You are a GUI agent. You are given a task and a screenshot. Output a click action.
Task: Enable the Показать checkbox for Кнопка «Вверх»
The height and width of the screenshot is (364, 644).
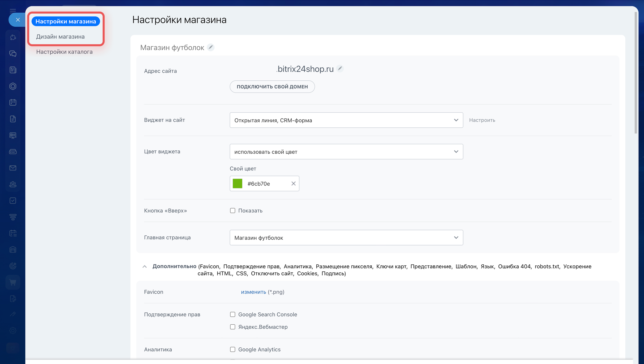coord(233,210)
